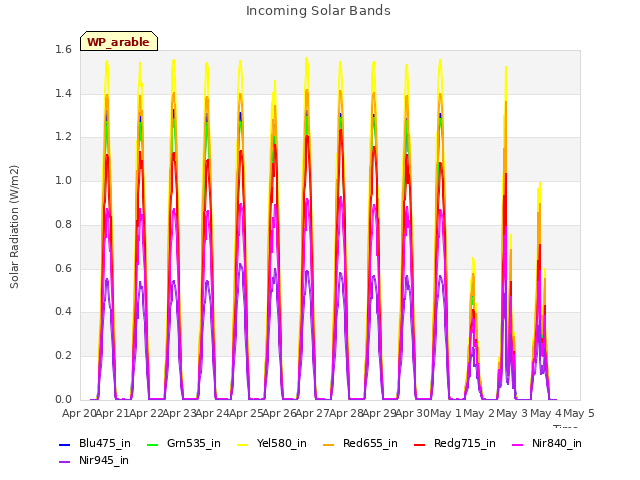Image resolution: width=640 pixels, height=480 pixels.
Task: Click the May 4 x-axis date label
Action: (x=546, y=414)
